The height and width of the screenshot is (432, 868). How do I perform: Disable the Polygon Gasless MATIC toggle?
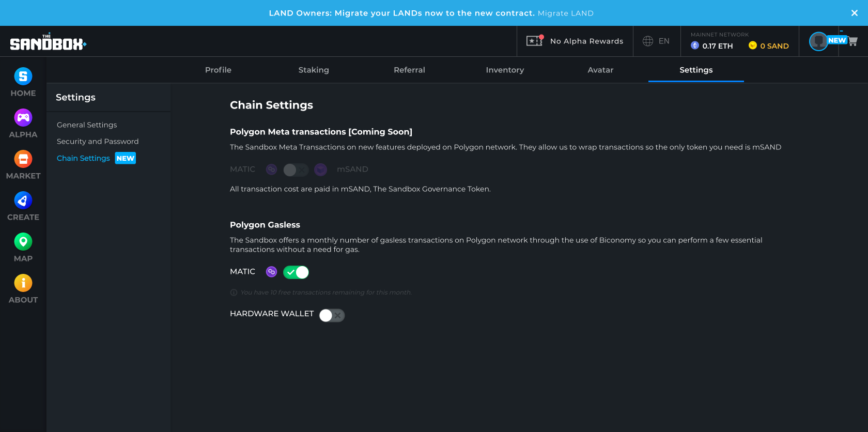296,272
